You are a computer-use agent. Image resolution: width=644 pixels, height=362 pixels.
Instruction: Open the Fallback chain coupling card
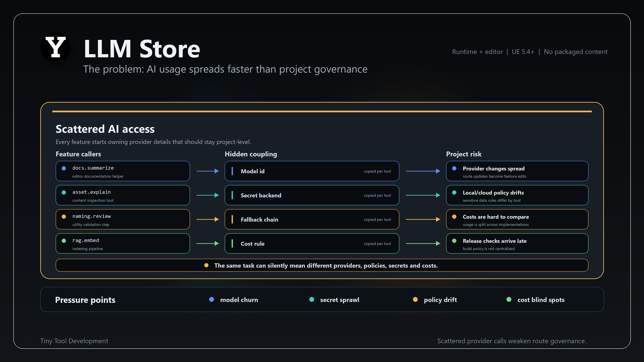(312, 219)
